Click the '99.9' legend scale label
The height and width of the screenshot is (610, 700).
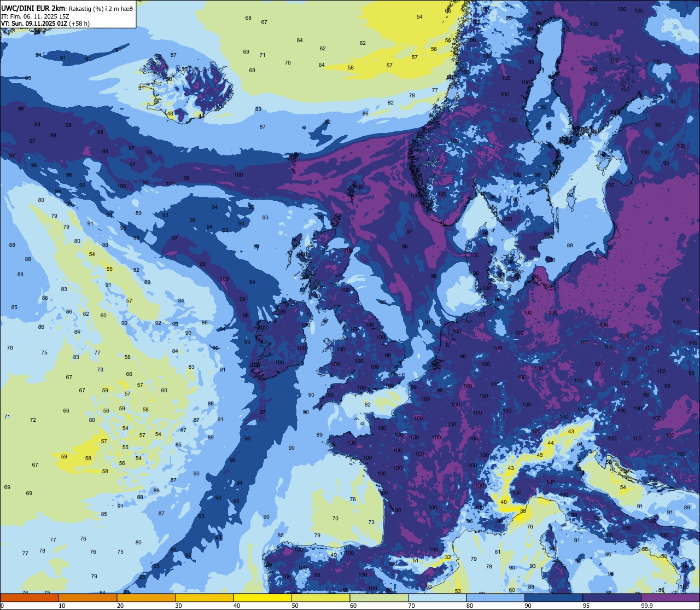[647, 605]
